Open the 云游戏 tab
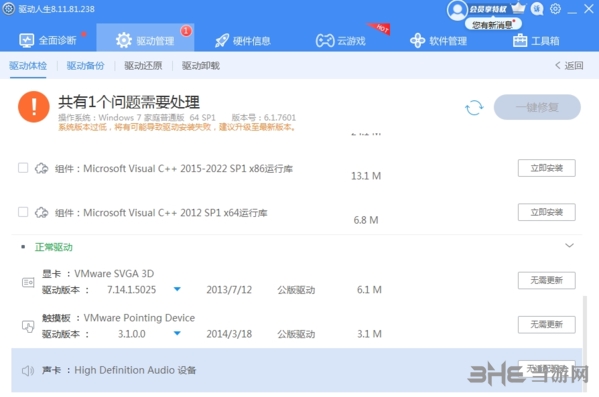The image size is (599, 397). pos(341,41)
